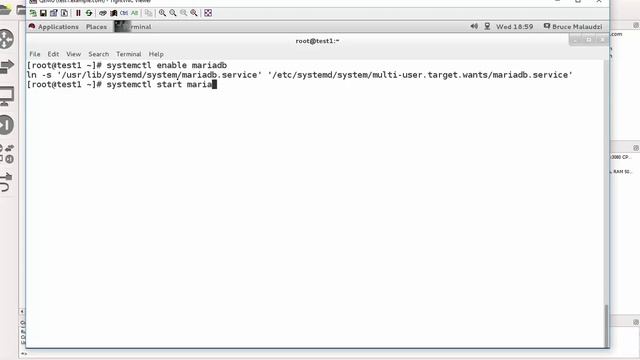The width and height of the screenshot is (640, 360).
Task: Open the terminal File menu
Action: click(x=35, y=54)
